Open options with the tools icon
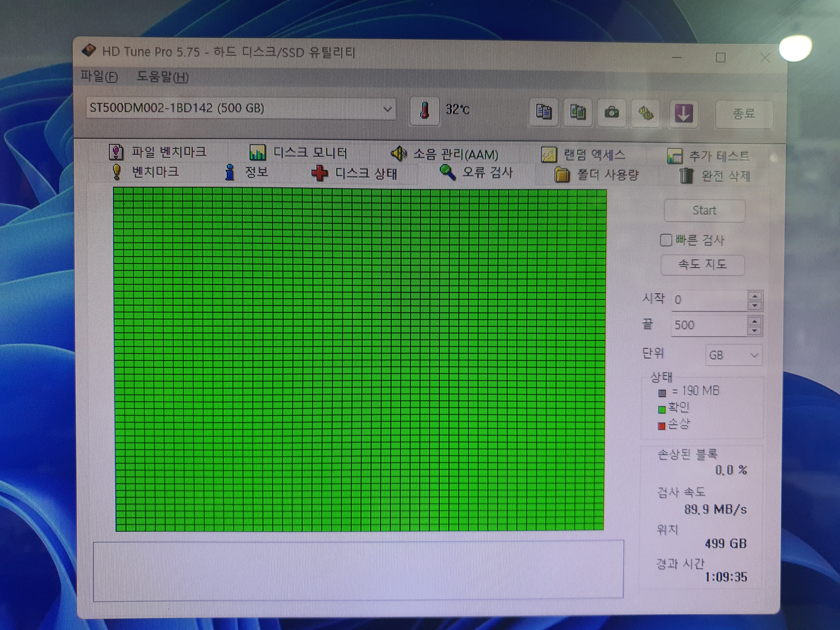Screen dimensions: 840x630 (646, 113)
